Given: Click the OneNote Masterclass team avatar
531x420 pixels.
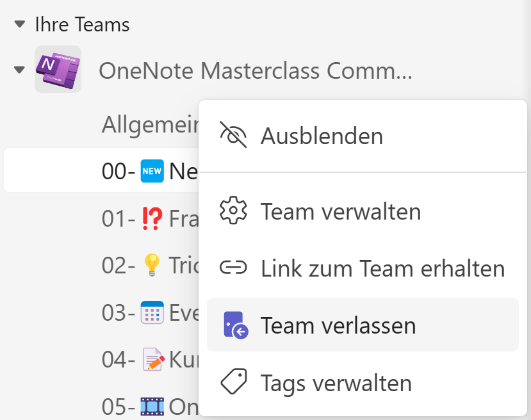Looking at the screenshot, I should (x=58, y=69).
